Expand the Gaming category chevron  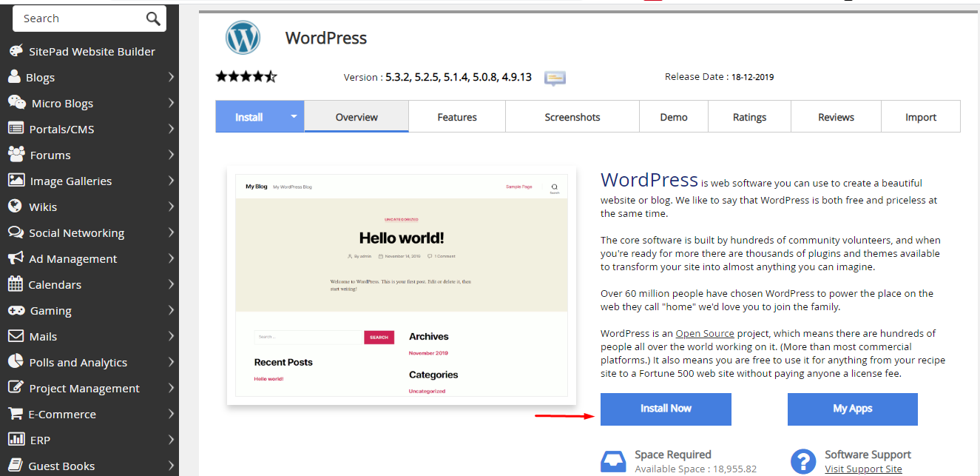171,310
